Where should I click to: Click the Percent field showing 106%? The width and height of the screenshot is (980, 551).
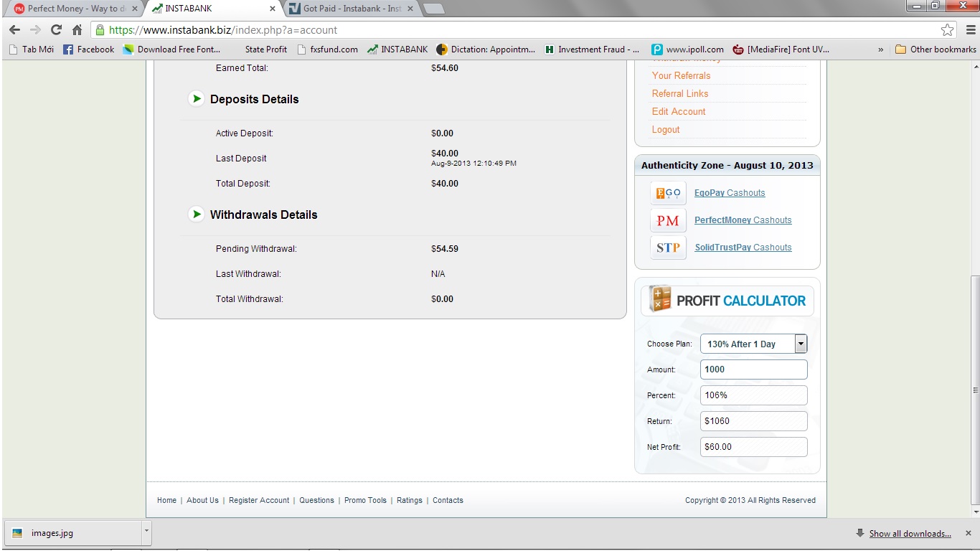[753, 395]
